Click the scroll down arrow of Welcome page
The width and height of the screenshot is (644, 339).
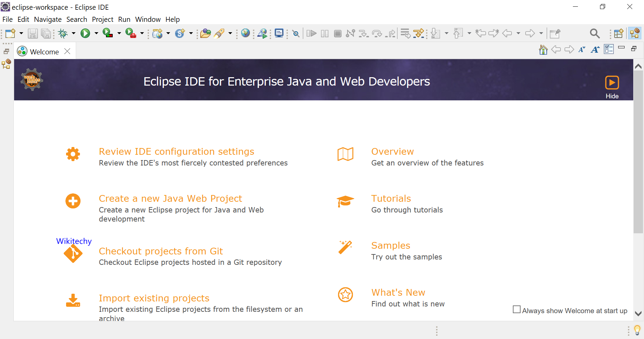point(638,313)
